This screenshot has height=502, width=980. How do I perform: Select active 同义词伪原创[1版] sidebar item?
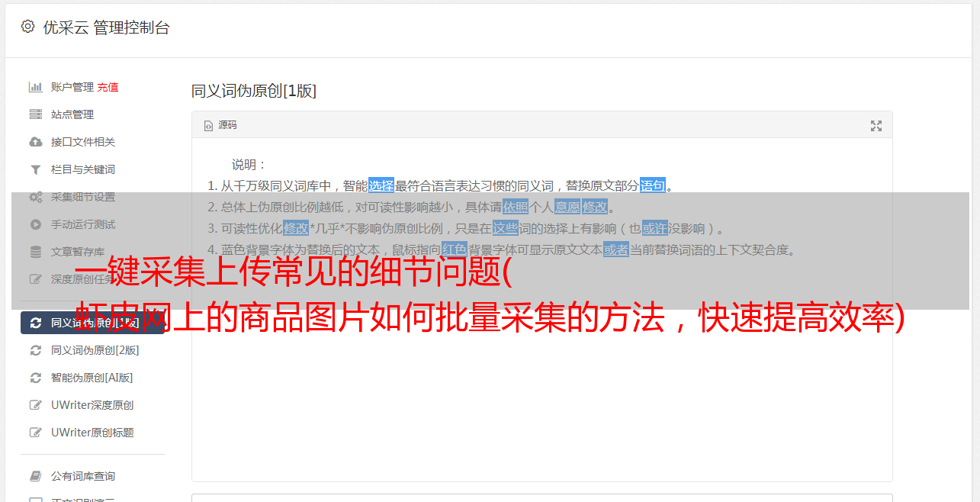click(x=92, y=323)
